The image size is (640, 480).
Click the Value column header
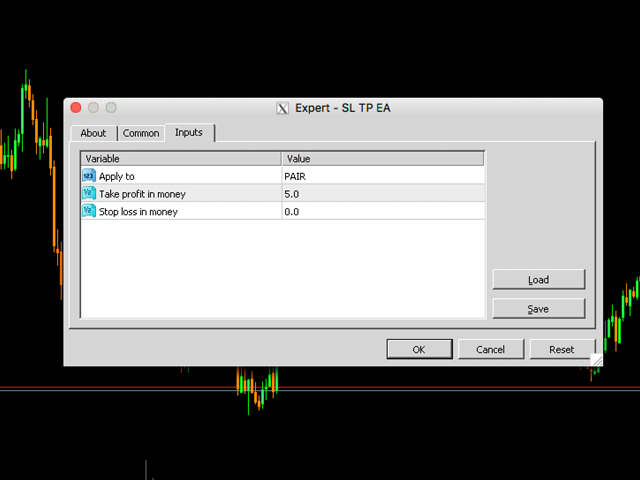383,159
